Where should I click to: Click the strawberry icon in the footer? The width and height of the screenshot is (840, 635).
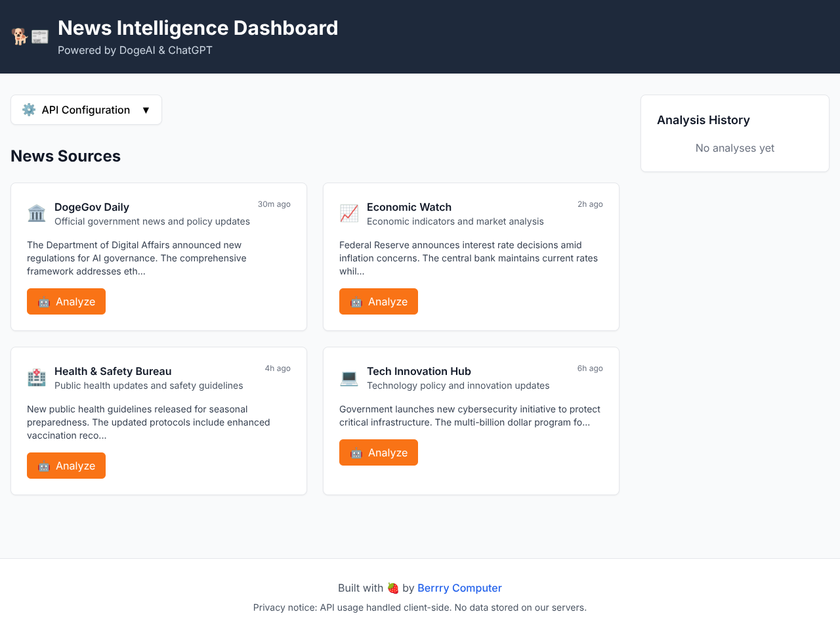click(393, 588)
